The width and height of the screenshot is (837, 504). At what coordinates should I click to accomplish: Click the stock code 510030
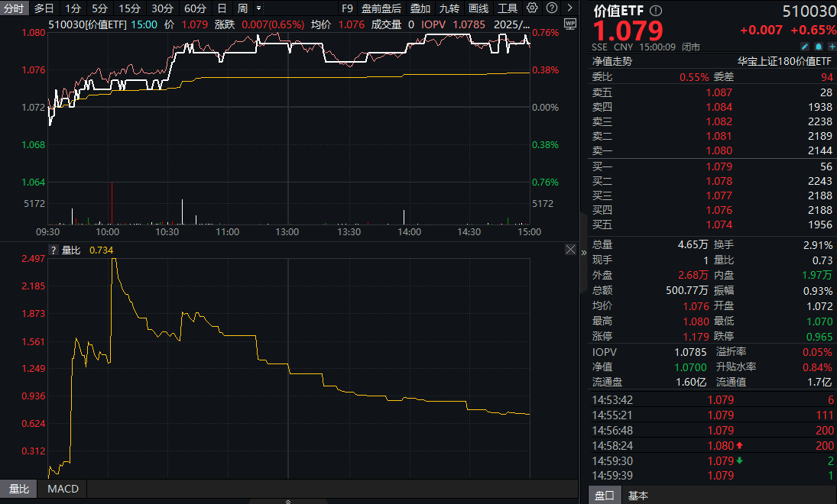(x=809, y=11)
